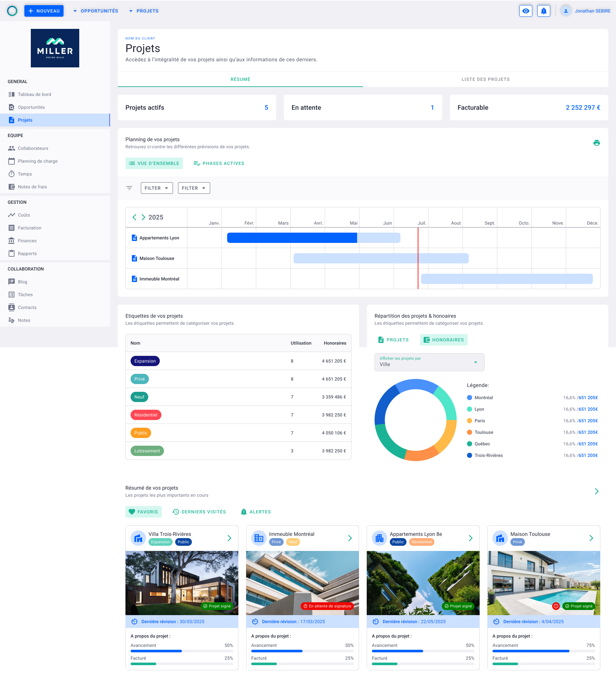The width and height of the screenshot is (616, 678).
Task: Open Notes de frais in sidebar
Action: [32, 187]
